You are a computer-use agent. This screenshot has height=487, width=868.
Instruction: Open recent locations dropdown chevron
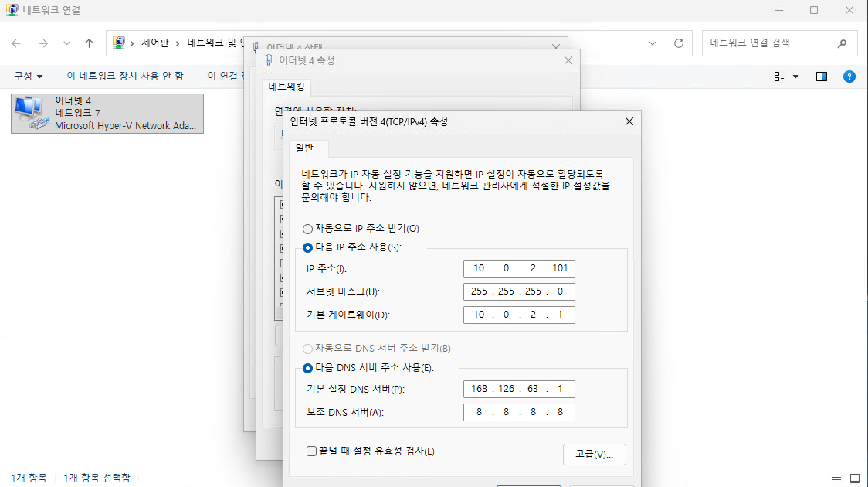(66, 43)
